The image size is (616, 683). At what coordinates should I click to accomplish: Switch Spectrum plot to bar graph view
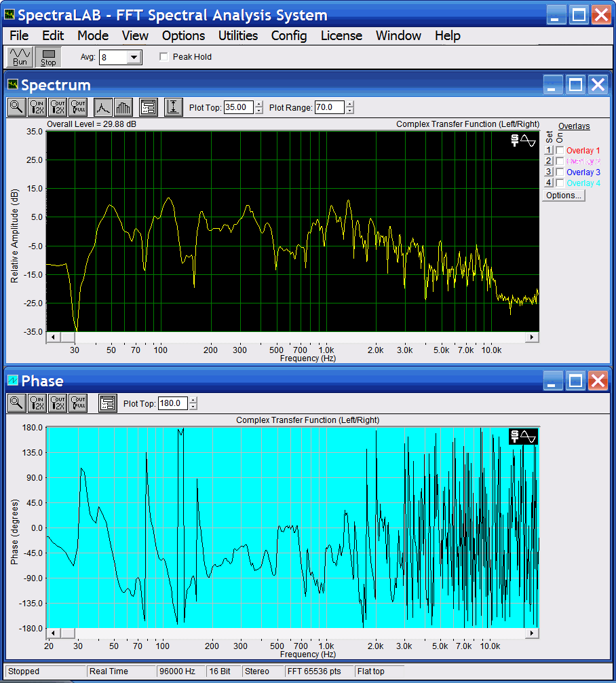[123, 107]
